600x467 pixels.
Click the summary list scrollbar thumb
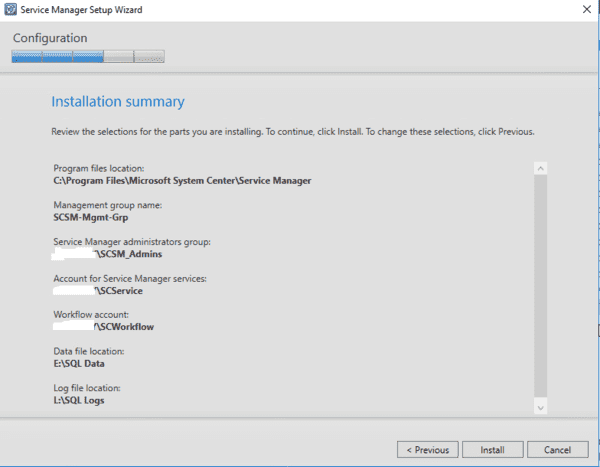540,286
